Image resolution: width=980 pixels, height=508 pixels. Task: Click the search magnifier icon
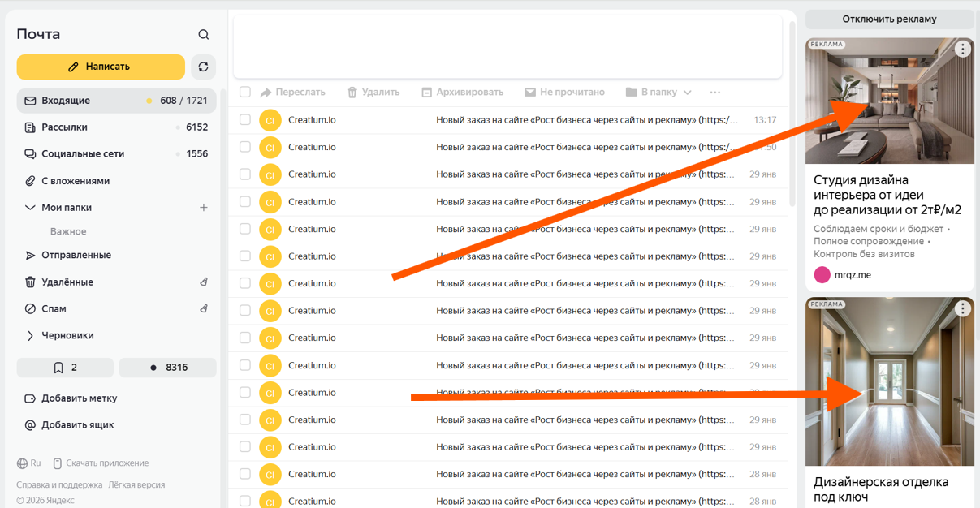pyautogui.click(x=204, y=34)
